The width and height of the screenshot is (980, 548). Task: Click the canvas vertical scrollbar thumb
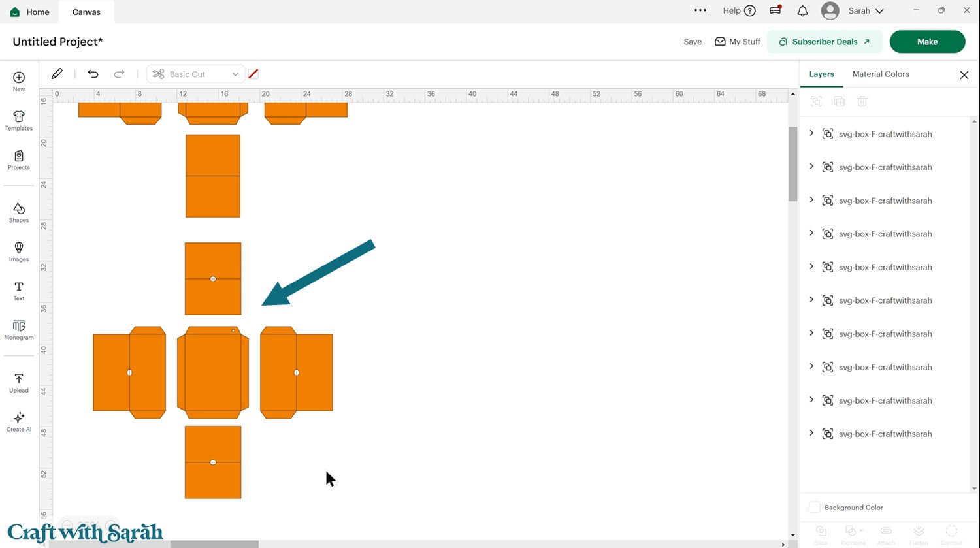(x=792, y=164)
